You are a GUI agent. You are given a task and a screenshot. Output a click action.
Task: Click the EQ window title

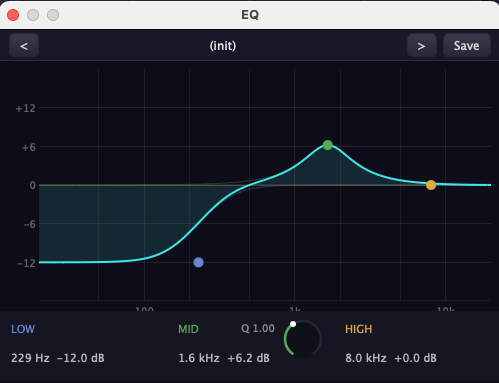point(250,15)
